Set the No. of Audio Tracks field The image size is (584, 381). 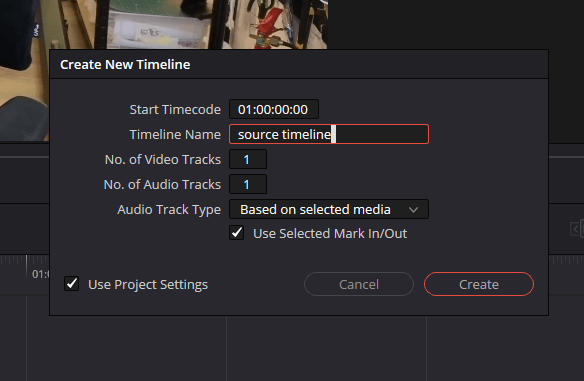click(x=248, y=184)
